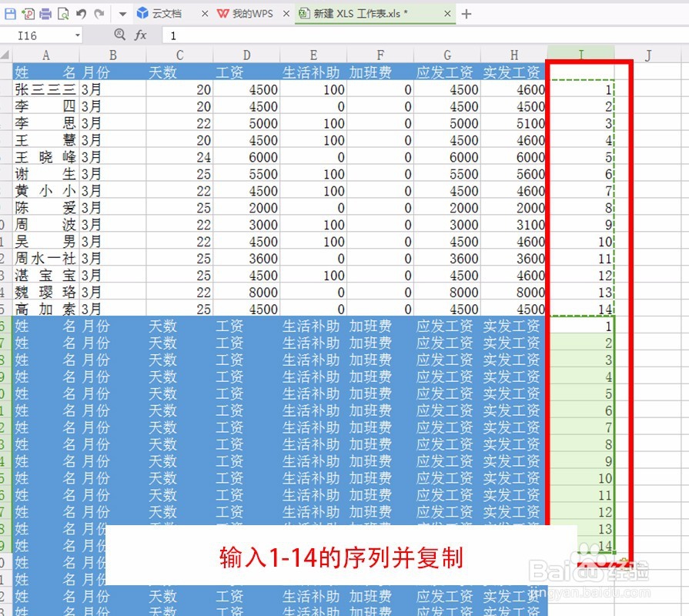This screenshot has width=689, height=616.
Task: Open the WPS blue cube app menu
Action: (x=143, y=12)
